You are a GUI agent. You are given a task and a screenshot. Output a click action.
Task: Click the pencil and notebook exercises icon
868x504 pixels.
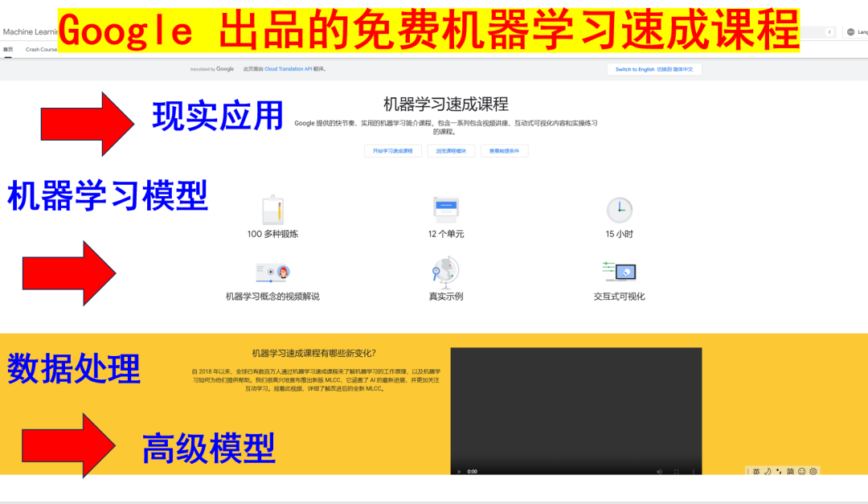click(273, 210)
